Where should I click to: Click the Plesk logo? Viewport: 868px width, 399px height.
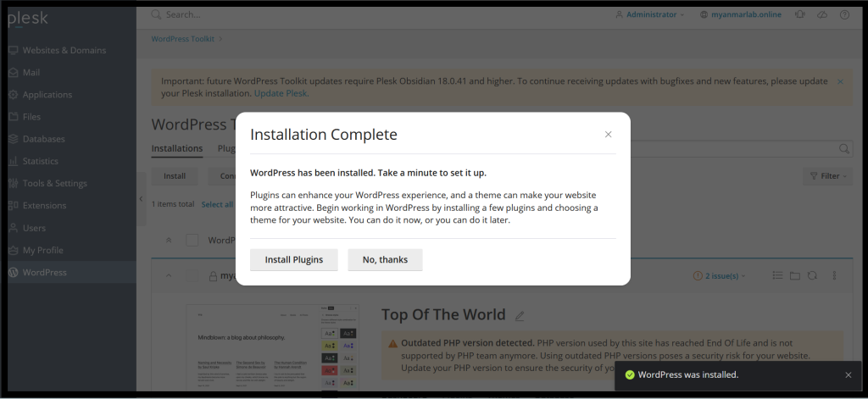point(28,19)
